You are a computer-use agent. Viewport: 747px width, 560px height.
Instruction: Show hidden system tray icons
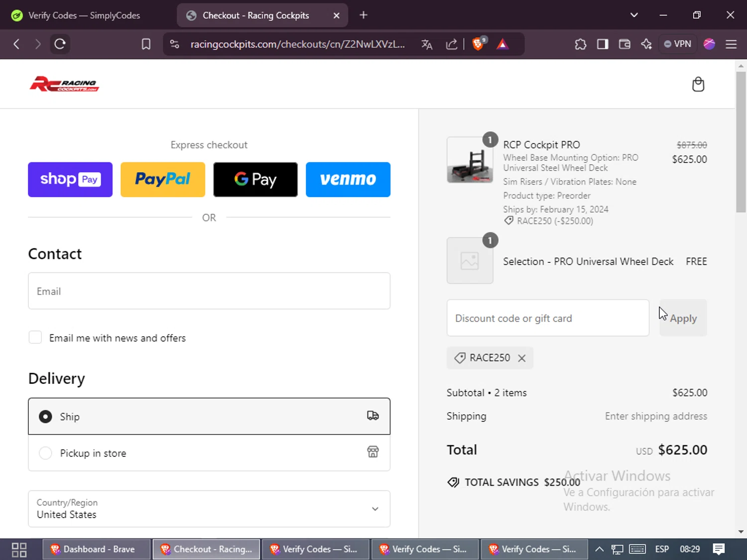(x=600, y=549)
